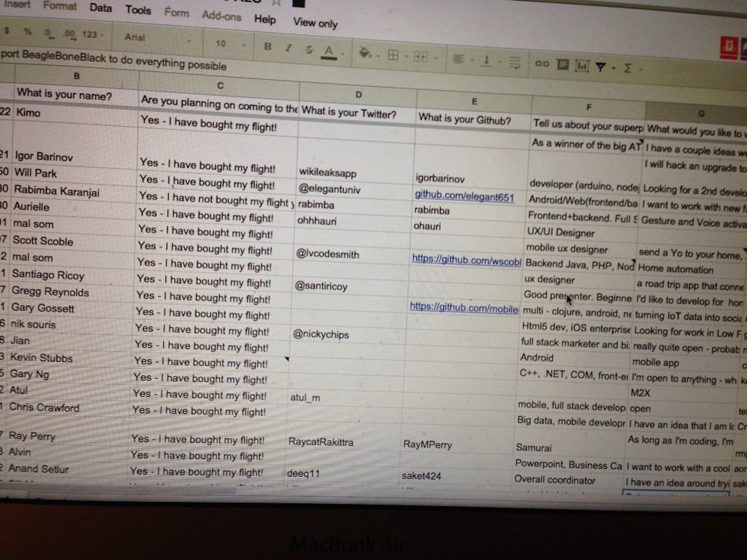Click the insert link icon
This screenshot has height=560, width=747.
[541, 64]
